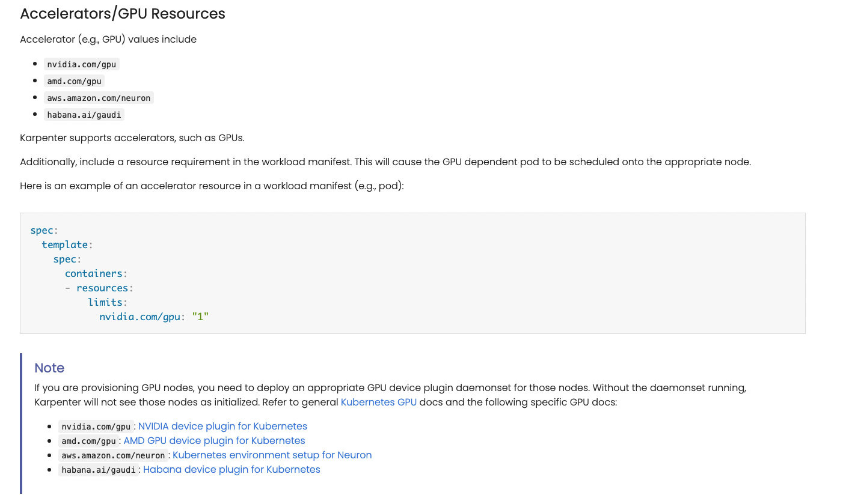Open NVIDIA device plugin for Kubernetes link

coord(222,426)
